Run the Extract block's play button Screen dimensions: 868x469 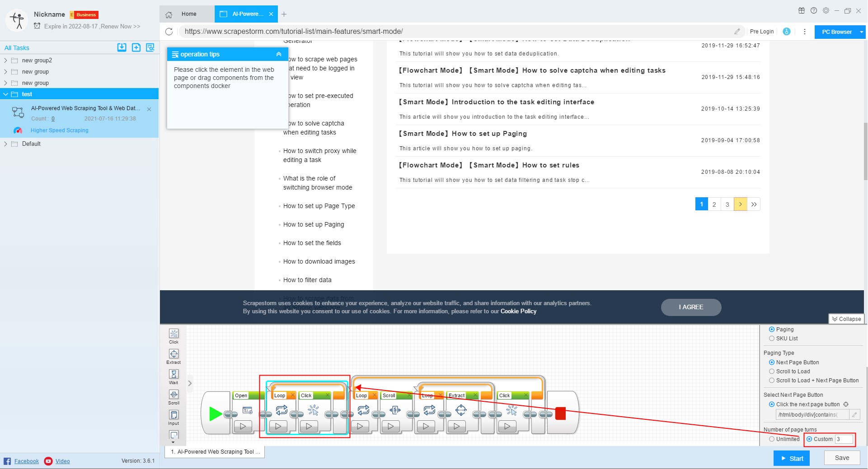456,426
